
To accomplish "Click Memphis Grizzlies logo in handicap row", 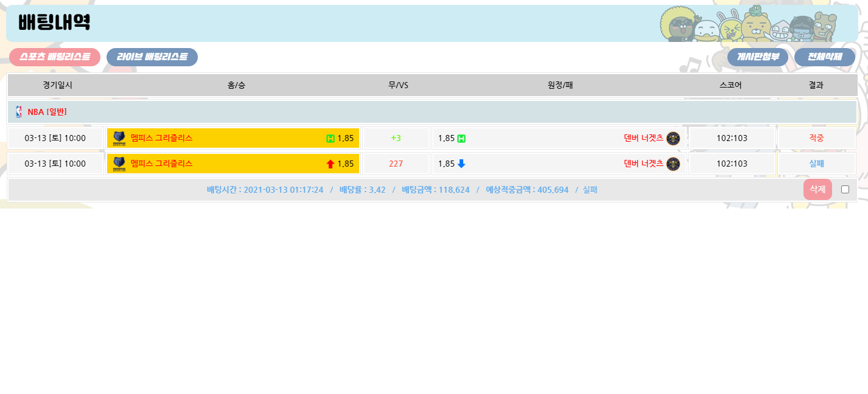I will tap(119, 138).
